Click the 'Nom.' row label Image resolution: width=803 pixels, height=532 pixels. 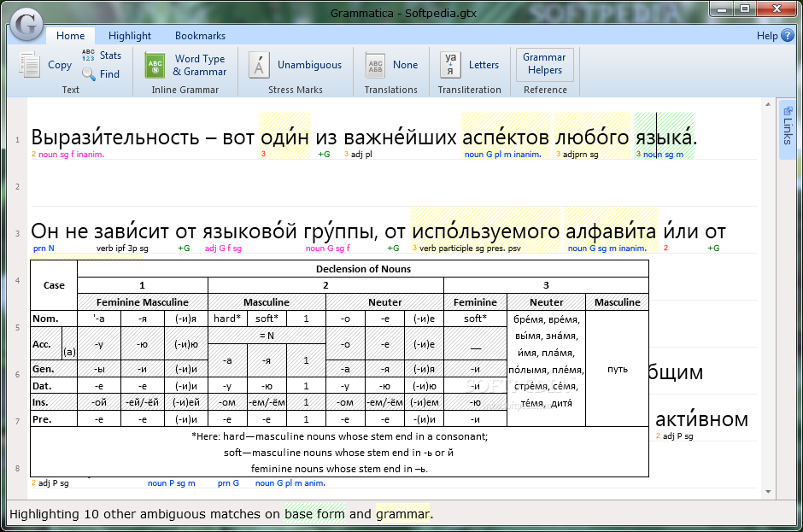pos(45,319)
